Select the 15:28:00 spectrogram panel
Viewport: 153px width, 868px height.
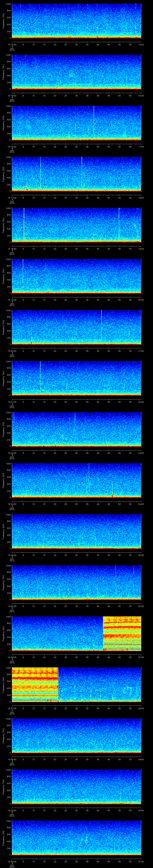point(76,736)
